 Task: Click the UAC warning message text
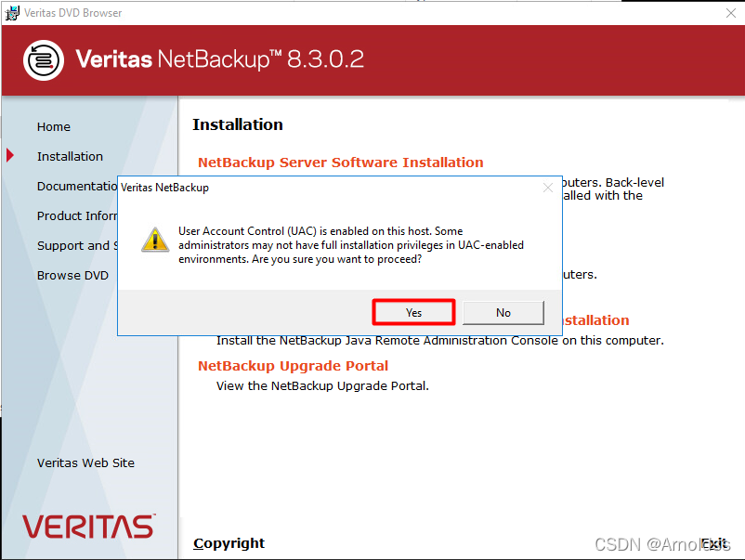tap(351, 245)
